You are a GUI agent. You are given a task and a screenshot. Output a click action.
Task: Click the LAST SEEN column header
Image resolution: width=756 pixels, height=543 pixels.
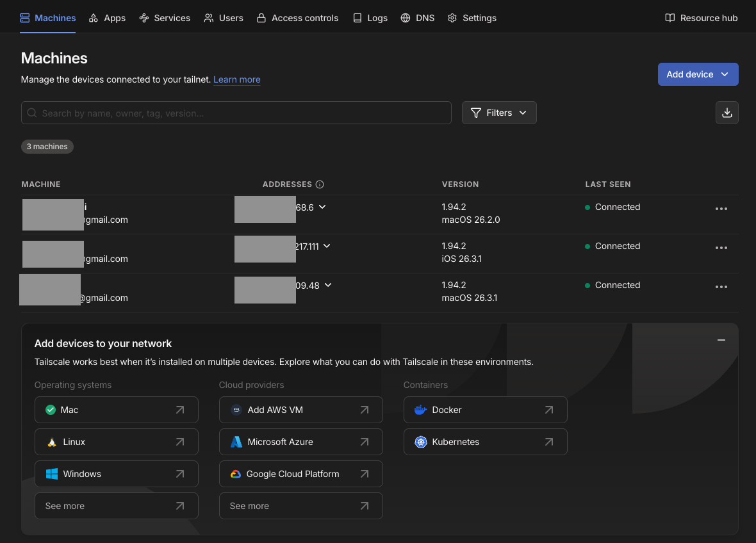point(608,184)
